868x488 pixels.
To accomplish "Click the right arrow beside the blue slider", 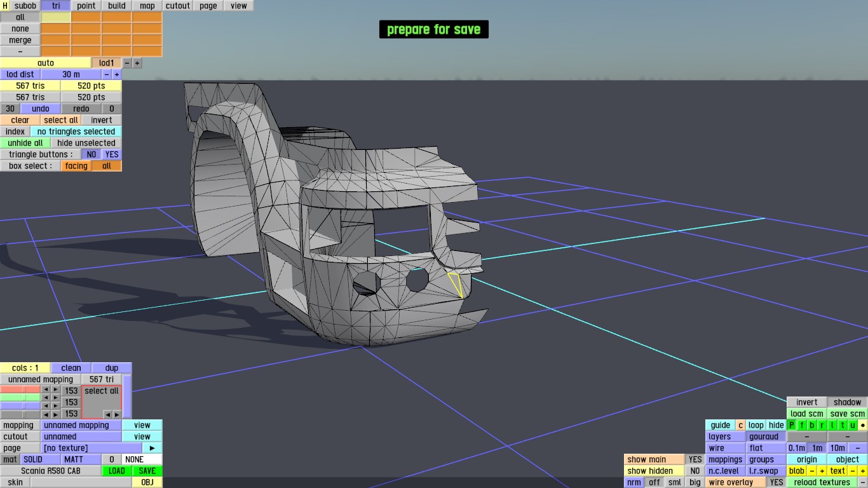I will (55, 406).
